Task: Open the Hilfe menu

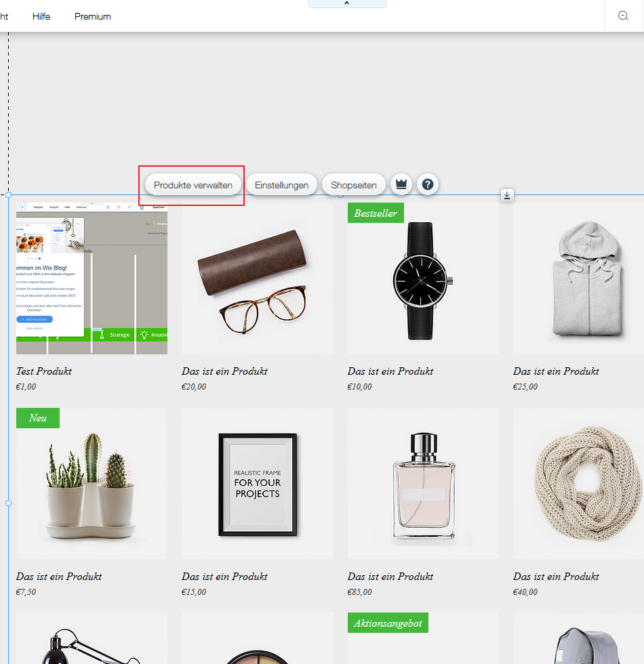Action: (x=41, y=16)
